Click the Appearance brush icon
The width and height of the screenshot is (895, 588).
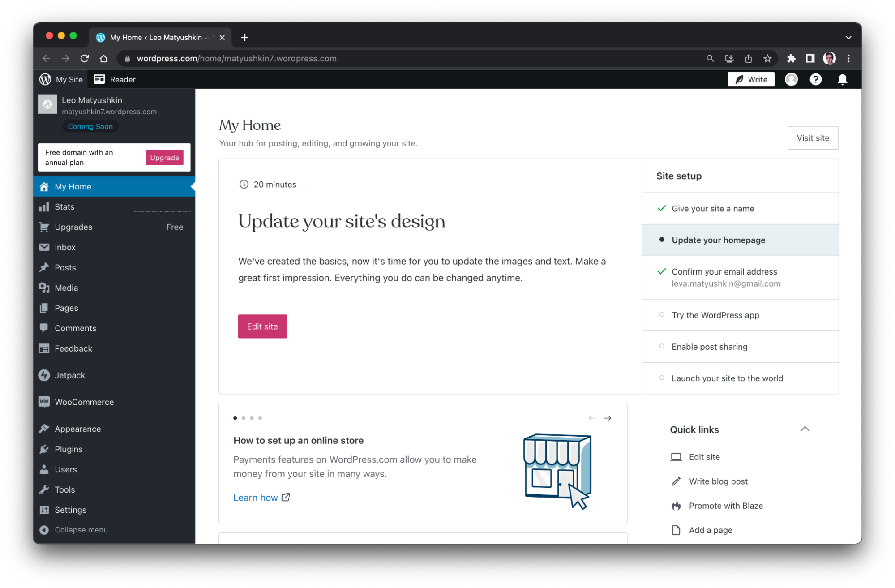[44, 429]
